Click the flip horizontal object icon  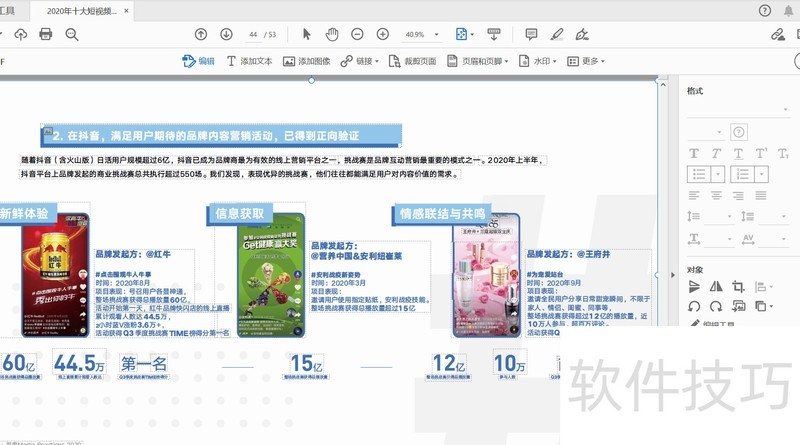pos(716,287)
